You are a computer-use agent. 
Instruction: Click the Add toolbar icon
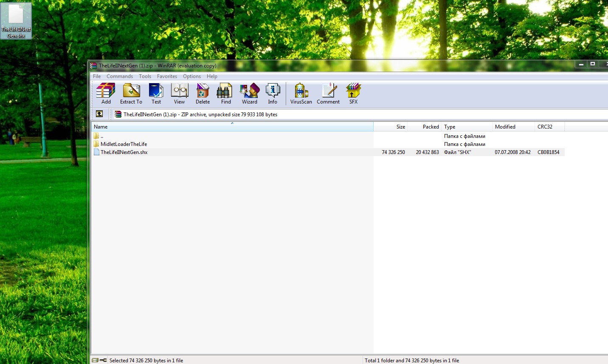point(106,94)
